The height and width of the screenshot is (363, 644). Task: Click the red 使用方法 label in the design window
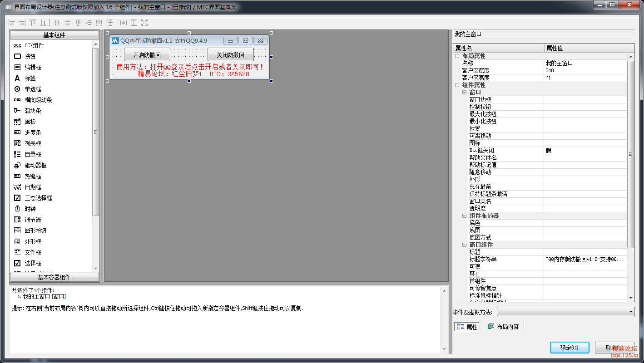coord(190,67)
